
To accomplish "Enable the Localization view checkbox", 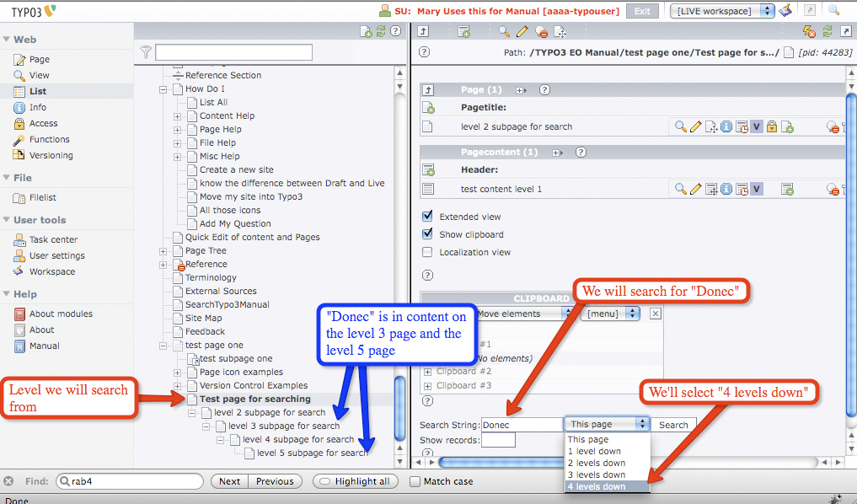I will coord(427,252).
